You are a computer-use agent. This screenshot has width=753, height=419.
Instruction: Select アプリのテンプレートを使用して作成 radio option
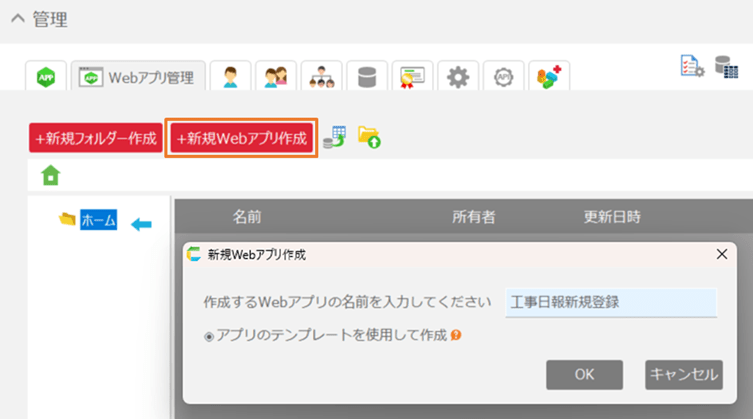208,336
